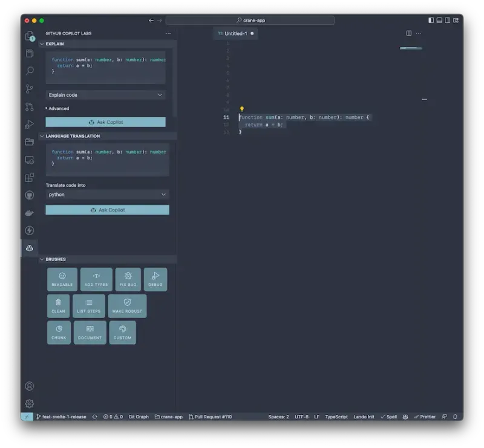Open the Accounts menu icon
Screen dimensions: 484x448
coord(30,386)
